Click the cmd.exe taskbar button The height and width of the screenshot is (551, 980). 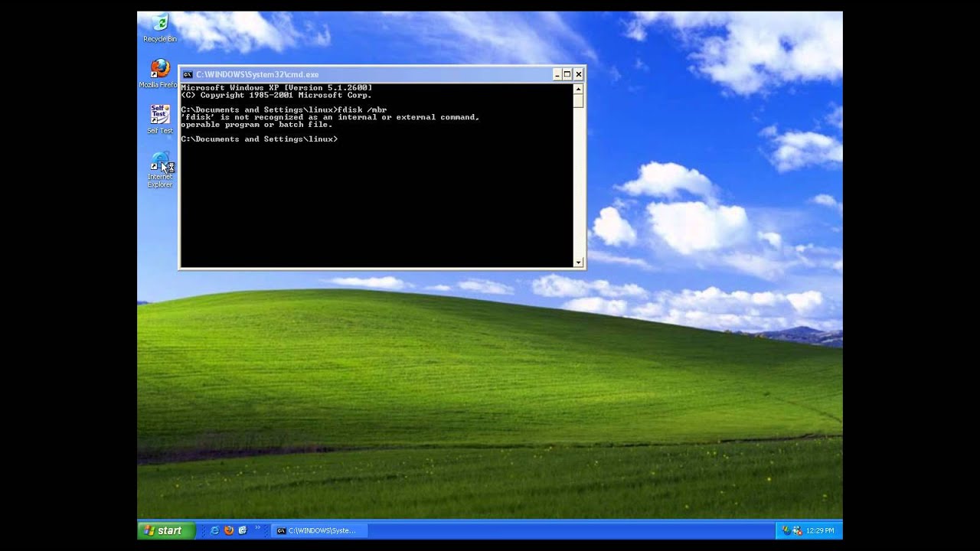319,530
